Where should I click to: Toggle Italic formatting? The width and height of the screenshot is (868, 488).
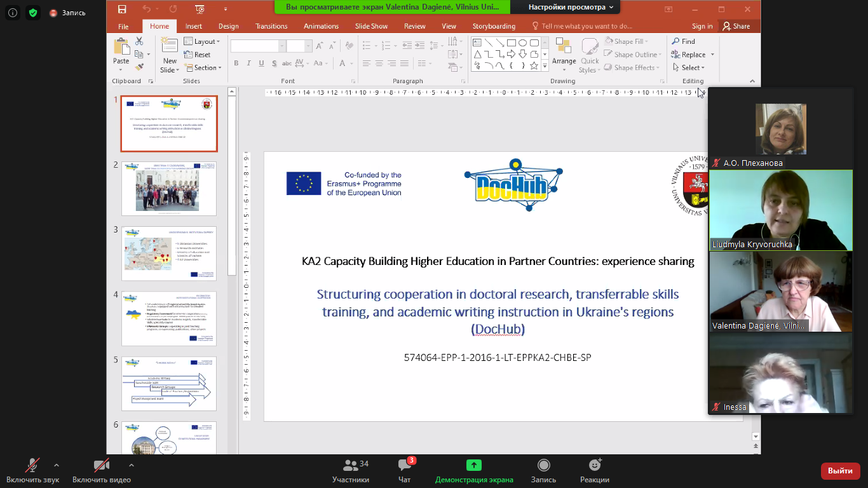click(x=249, y=63)
